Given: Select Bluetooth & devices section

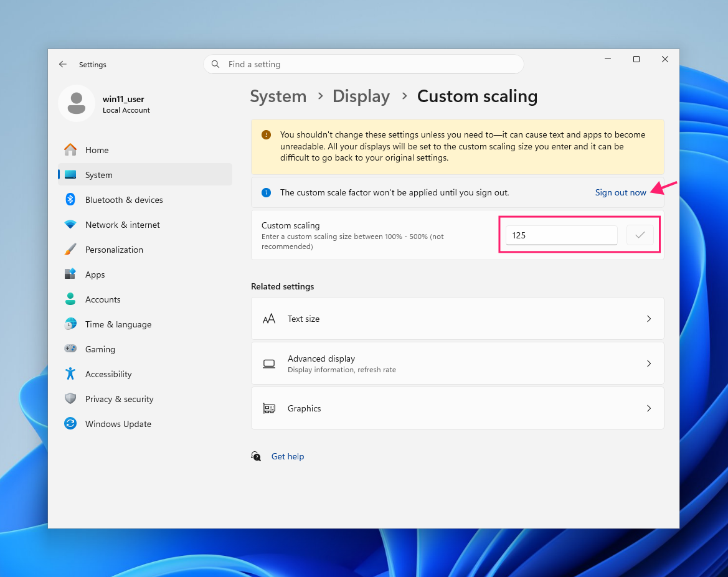Looking at the screenshot, I should click(145, 200).
